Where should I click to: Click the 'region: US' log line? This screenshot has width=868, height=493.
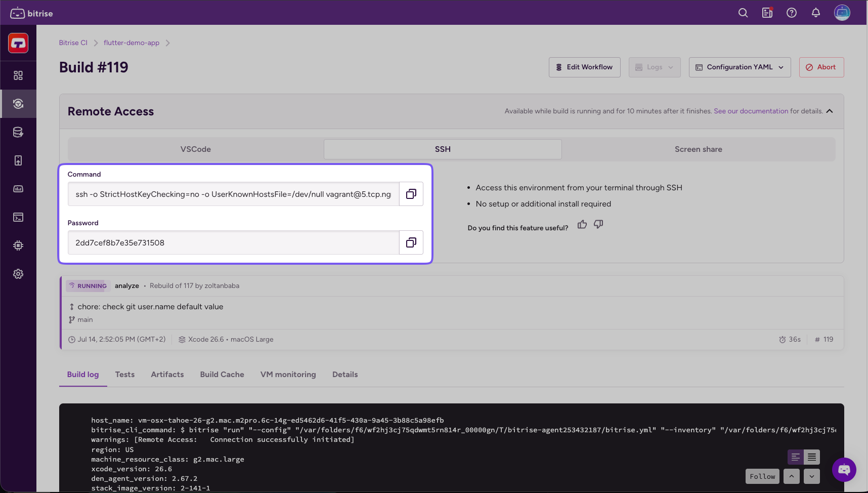pyautogui.click(x=112, y=449)
